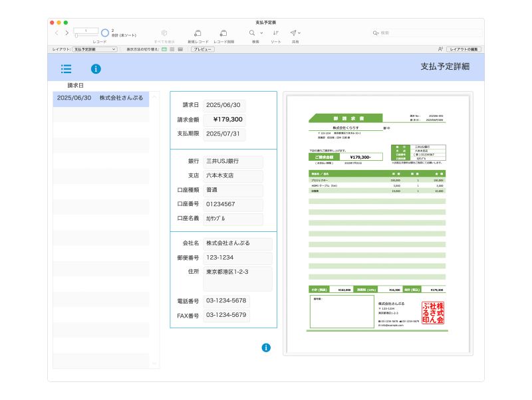Go to the next record arrow

pos(66,33)
